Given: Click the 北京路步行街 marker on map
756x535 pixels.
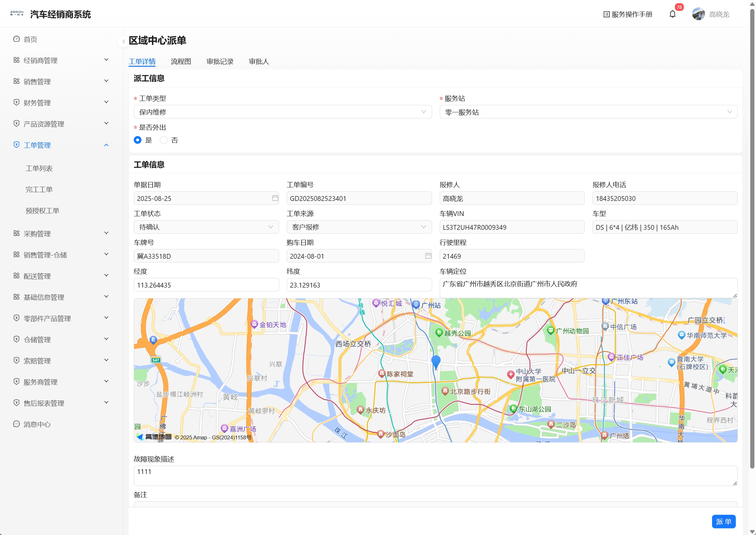Looking at the screenshot, I should [445, 391].
